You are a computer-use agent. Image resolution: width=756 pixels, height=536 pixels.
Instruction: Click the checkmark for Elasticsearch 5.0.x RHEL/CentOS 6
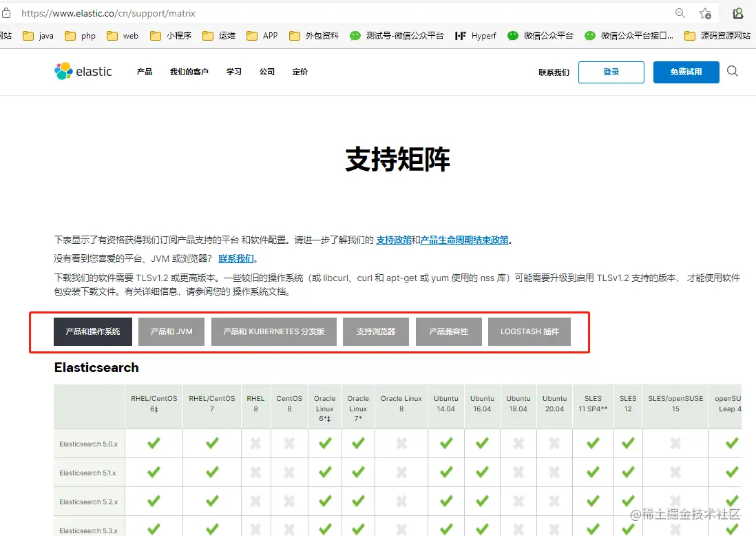154,443
